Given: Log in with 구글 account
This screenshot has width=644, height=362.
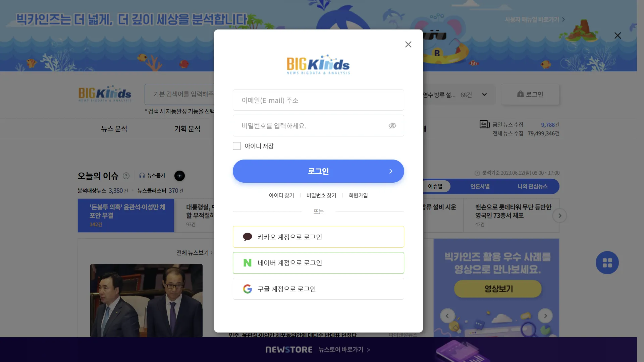Looking at the screenshot, I should coord(318,289).
